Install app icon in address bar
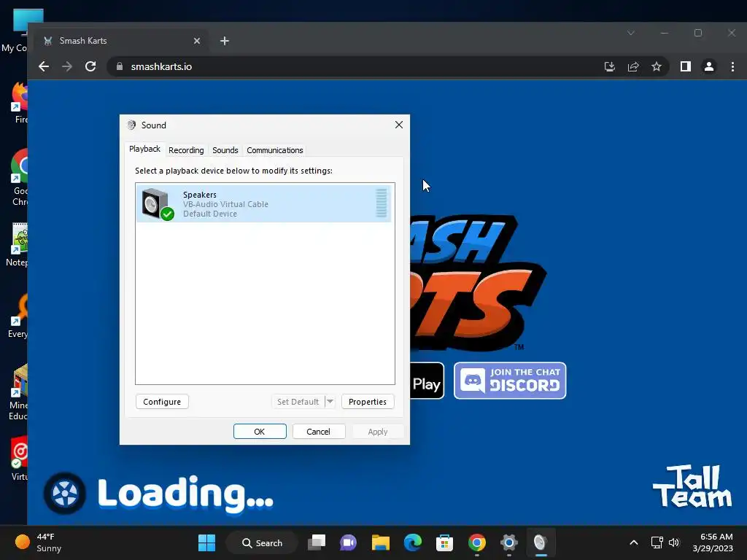This screenshot has width=747, height=560. 609,66
